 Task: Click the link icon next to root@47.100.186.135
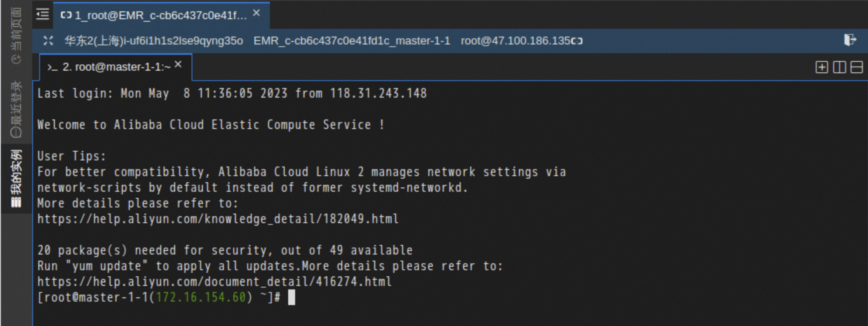[x=577, y=41]
